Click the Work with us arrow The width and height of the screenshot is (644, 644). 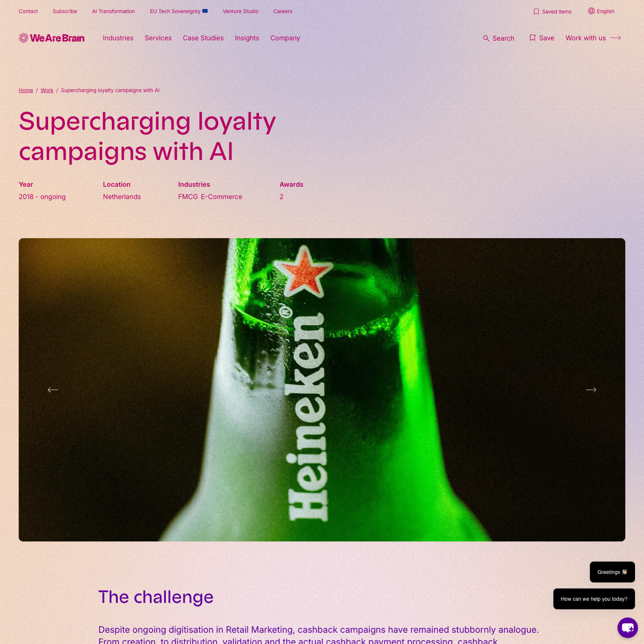(616, 38)
